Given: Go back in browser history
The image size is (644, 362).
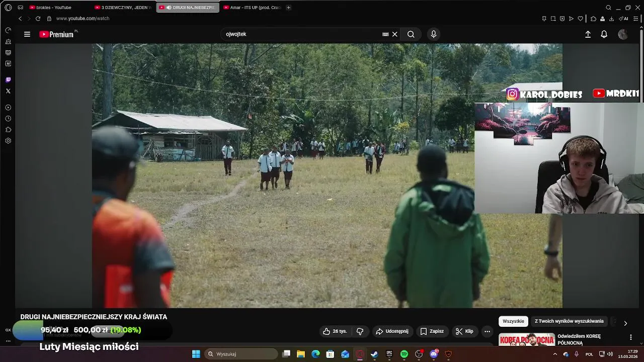Looking at the screenshot, I should click(x=20, y=19).
